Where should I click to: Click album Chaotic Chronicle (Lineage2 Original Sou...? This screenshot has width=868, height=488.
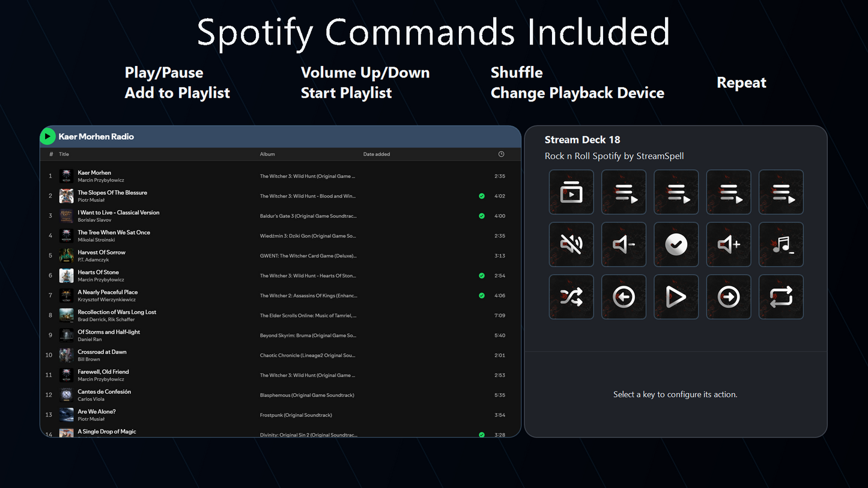pos(308,355)
